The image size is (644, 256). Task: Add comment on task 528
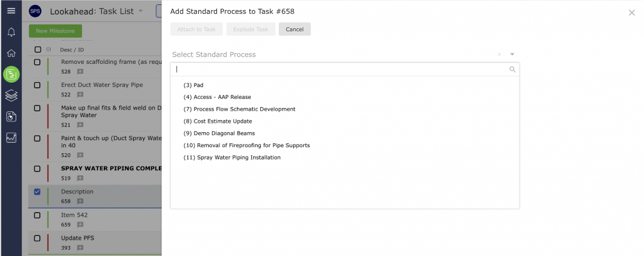point(80,71)
